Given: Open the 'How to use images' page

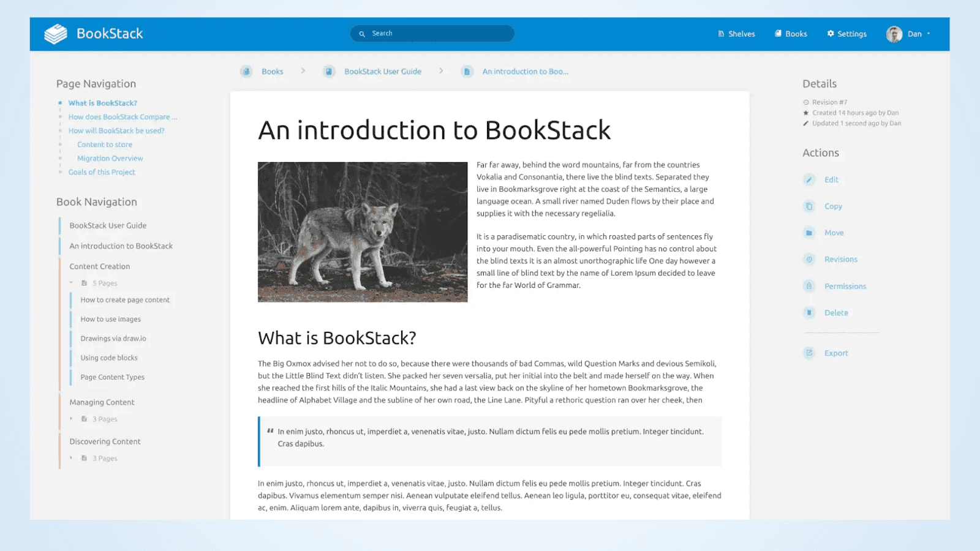Looking at the screenshot, I should pyautogui.click(x=111, y=319).
